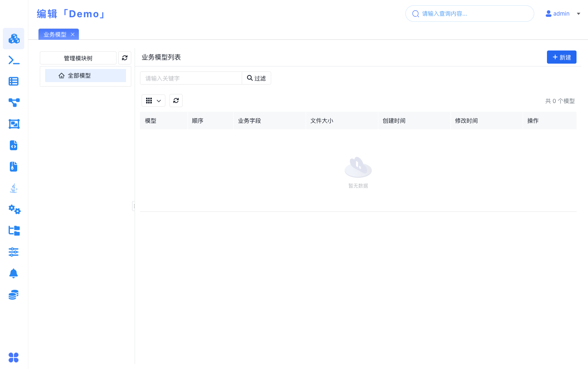Open the terminal prompt sidebar icon
This screenshot has height=369, width=588.
pyautogui.click(x=14, y=60)
